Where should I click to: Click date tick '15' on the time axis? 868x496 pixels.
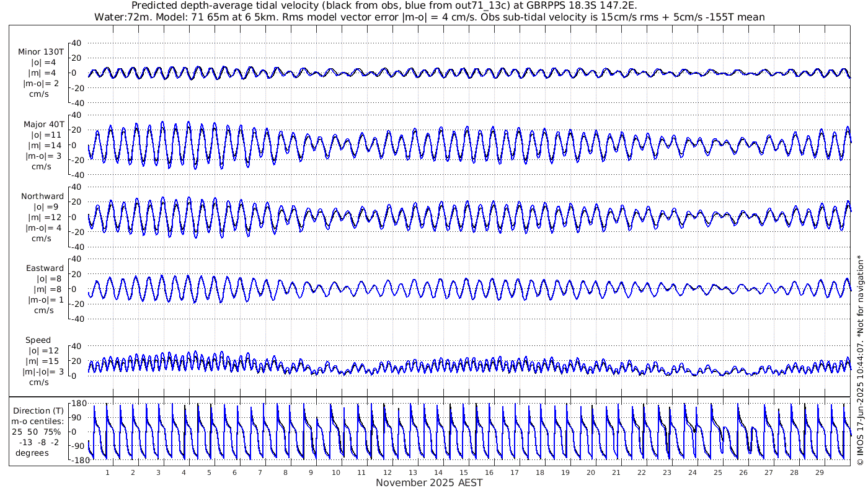coord(463,472)
